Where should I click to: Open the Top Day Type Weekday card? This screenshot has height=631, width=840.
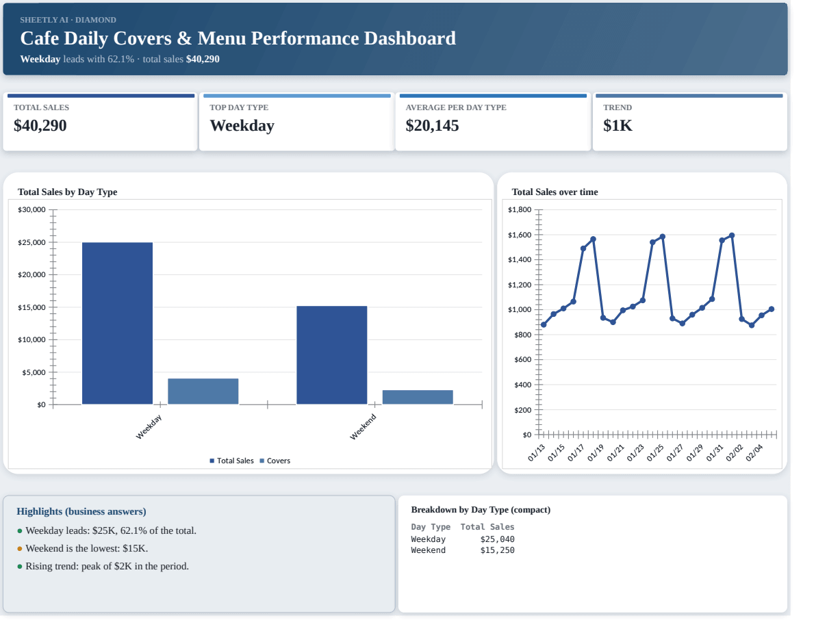[296, 123]
